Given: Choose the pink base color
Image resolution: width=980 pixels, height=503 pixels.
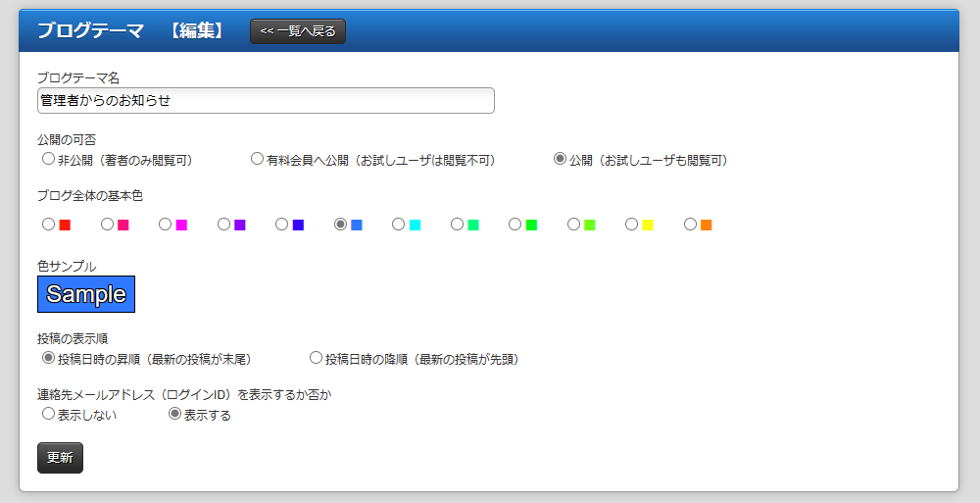Looking at the screenshot, I should (x=107, y=225).
